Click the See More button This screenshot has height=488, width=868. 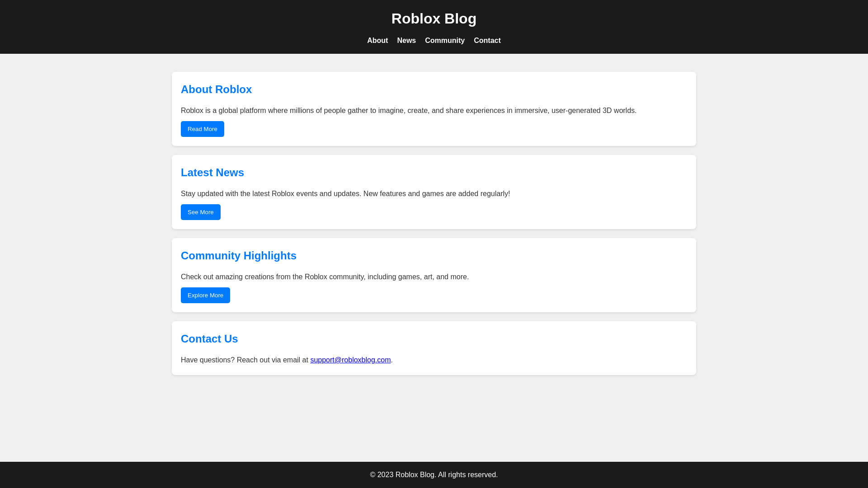pyautogui.click(x=201, y=212)
